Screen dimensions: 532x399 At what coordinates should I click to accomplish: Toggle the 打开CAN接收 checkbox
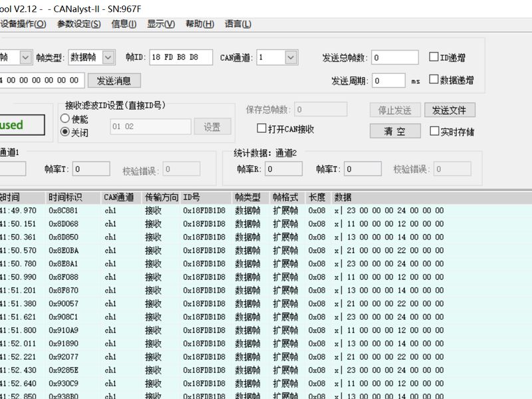(261, 128)
